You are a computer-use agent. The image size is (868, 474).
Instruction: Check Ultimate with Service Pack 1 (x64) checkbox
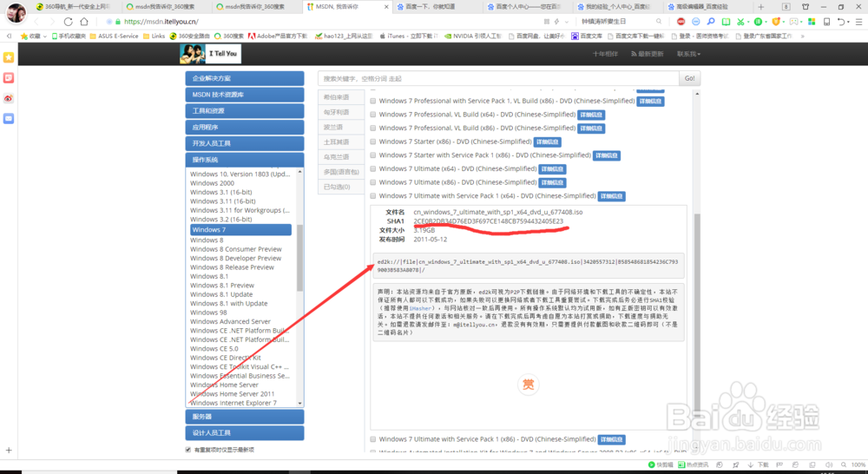(373, 196)
